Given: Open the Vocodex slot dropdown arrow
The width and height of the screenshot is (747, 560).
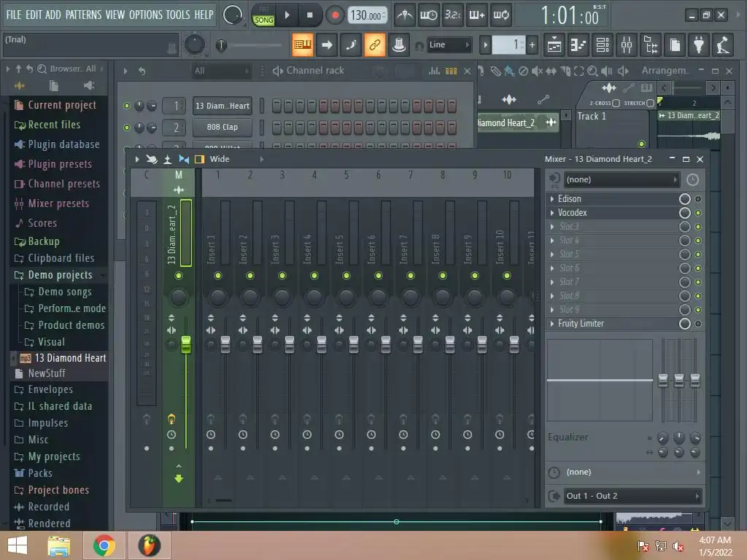Looking at the screenshot, I should point(551,213).
